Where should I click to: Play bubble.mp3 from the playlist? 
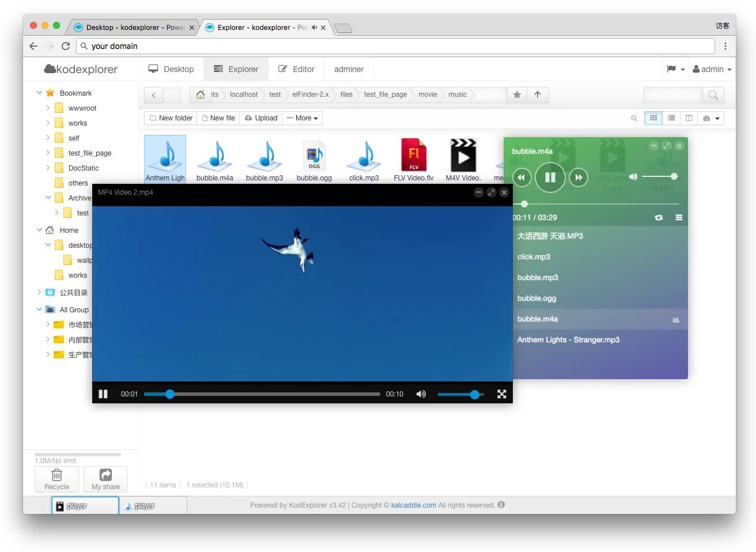[596, 278]
